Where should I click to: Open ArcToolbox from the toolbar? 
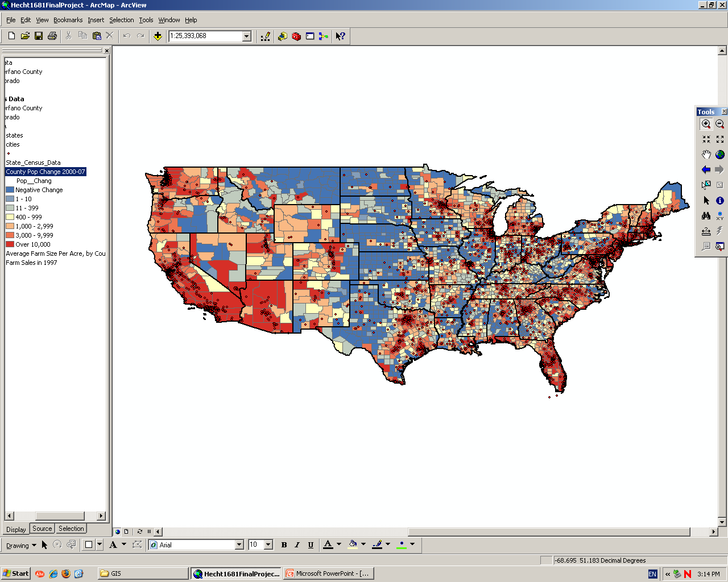(x=296, y=36)
